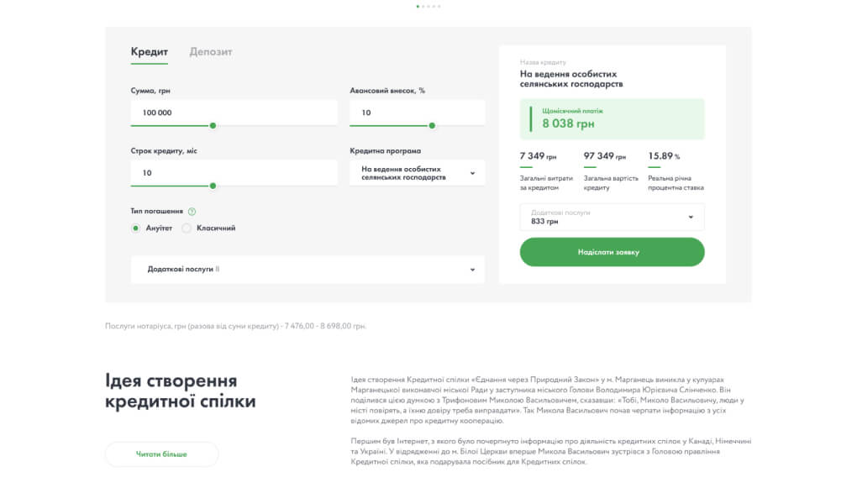The image size is (857, 504).
Task: Switch to the Депозит tab
Action: [211, 52]
